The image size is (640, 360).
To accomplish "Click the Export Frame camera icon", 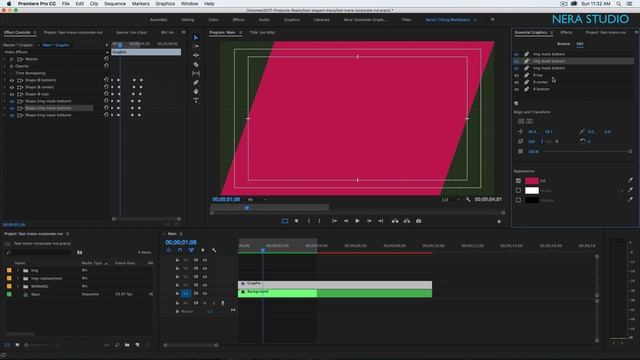I will click(418, 221).
